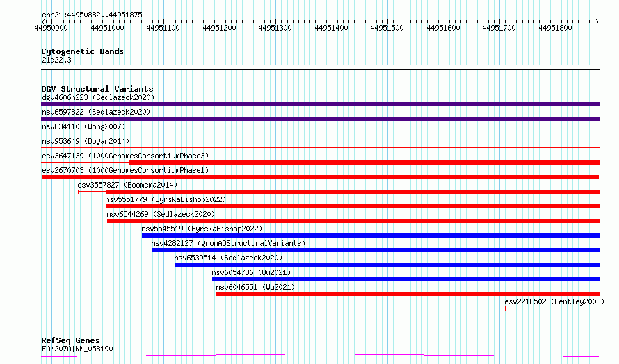Image resolution: width=619 pixels, height=364 pixels.
Task: Click nsv6046551 (Wu2021) label
Action: 255,287
